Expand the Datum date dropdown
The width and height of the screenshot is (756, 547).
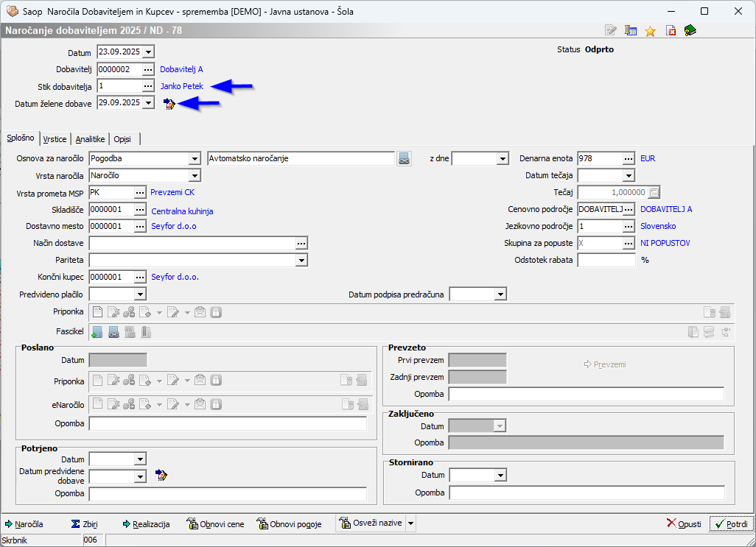click(x=149, y=52)
